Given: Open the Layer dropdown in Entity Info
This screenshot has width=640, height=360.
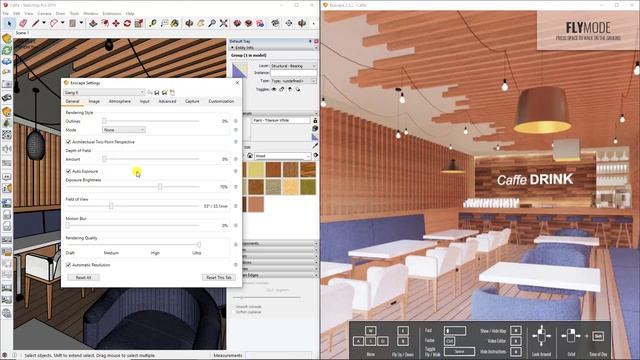Looking at the screenshot, I should (x=293, y=66).
